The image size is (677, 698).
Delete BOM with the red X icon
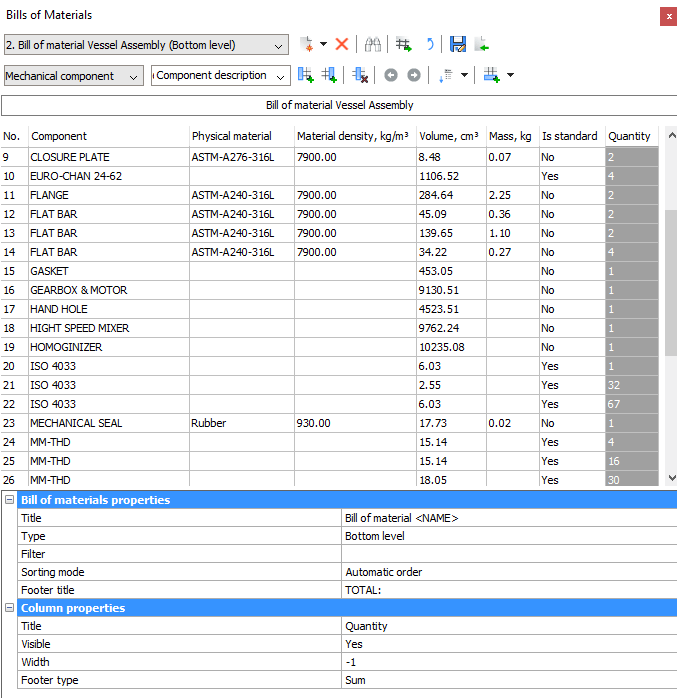pyautogui.click(x=341, y=45)
